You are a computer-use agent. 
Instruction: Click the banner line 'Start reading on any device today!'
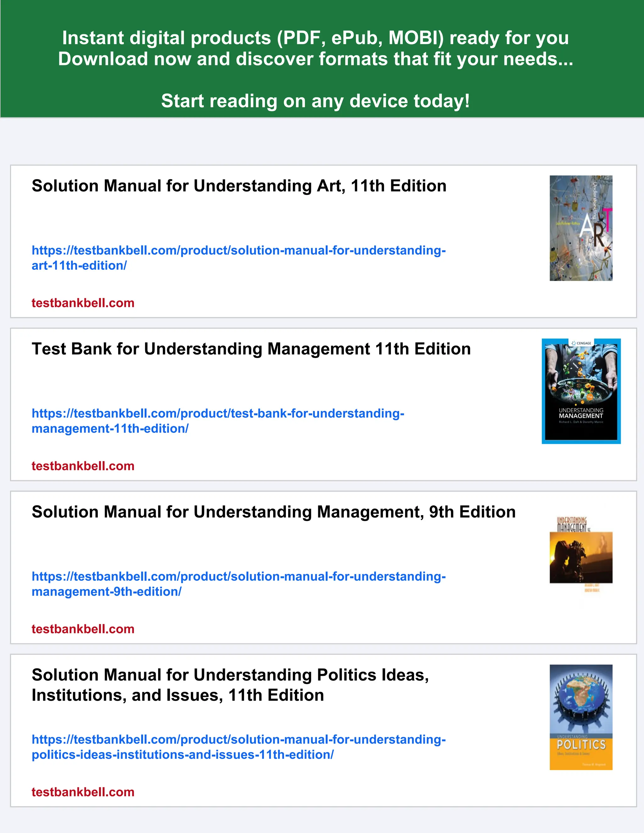315,101
